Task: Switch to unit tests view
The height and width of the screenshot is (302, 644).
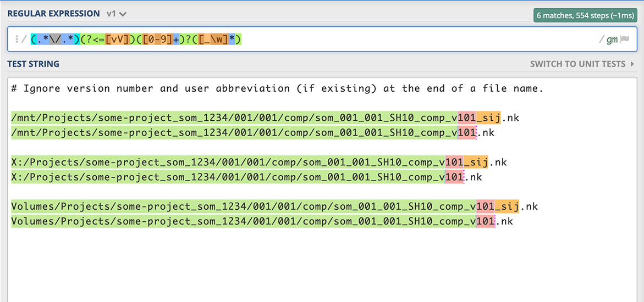Action: 577,64
